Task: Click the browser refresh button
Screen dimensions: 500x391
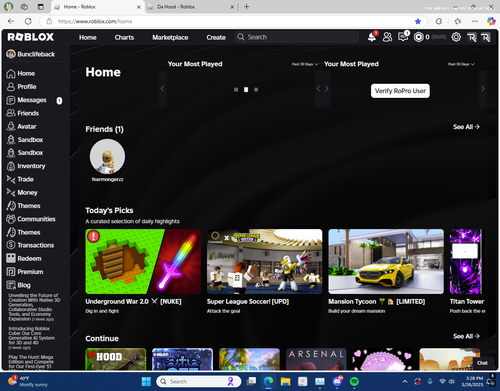Action: click(x=28, y=21)
